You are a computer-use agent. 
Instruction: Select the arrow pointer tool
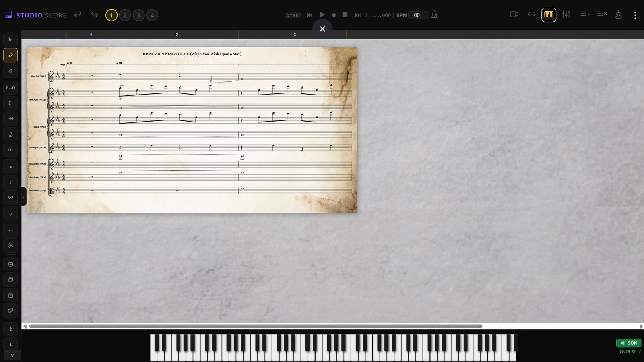click(x=10, y=39)
